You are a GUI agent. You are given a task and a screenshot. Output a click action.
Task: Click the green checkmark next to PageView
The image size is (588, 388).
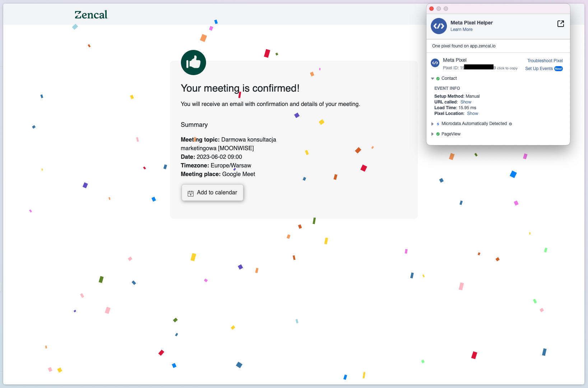tap(438, 134)
